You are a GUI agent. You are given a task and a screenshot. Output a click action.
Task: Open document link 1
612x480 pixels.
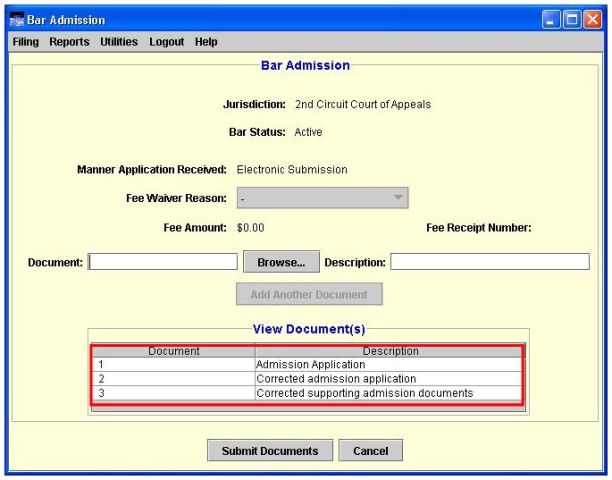coord(101,364)
